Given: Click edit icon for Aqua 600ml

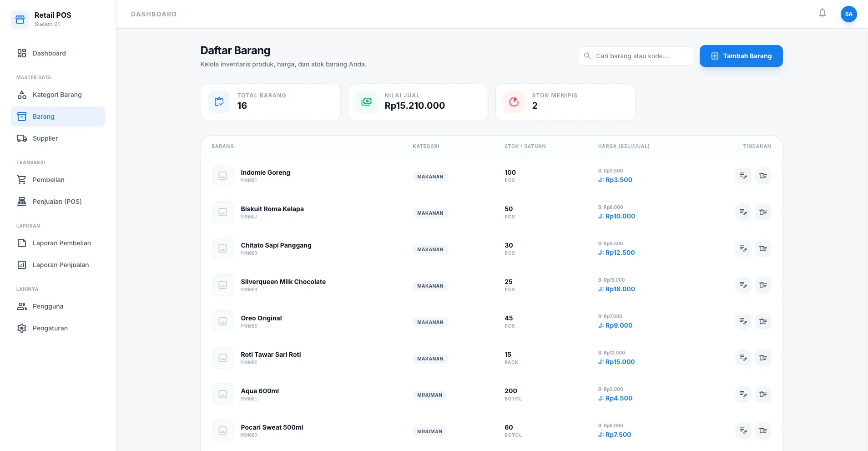Looking at the screenshot, I should pyautogui.click(x=743, y=394).
